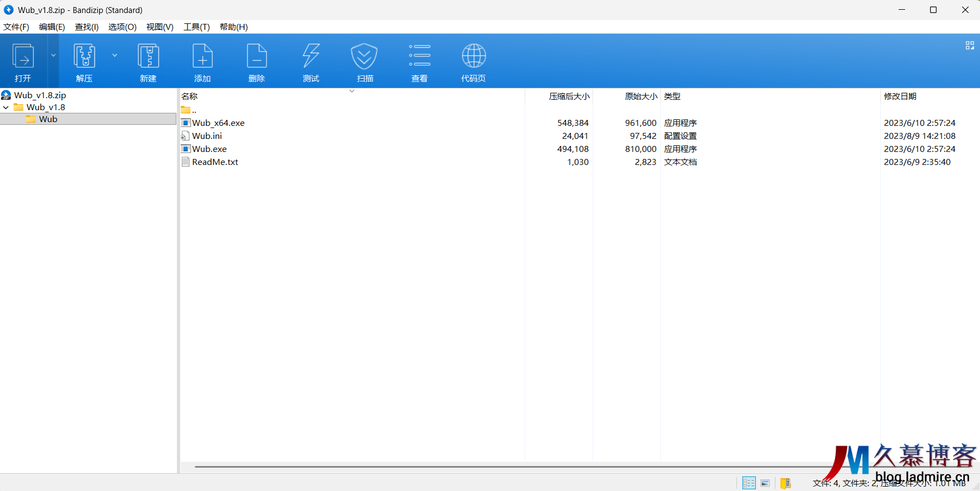Collapse the Wub_v1.8 folder tree node
Image resolution: width=980 pixels, height=491 pixels.
point(6,107)
